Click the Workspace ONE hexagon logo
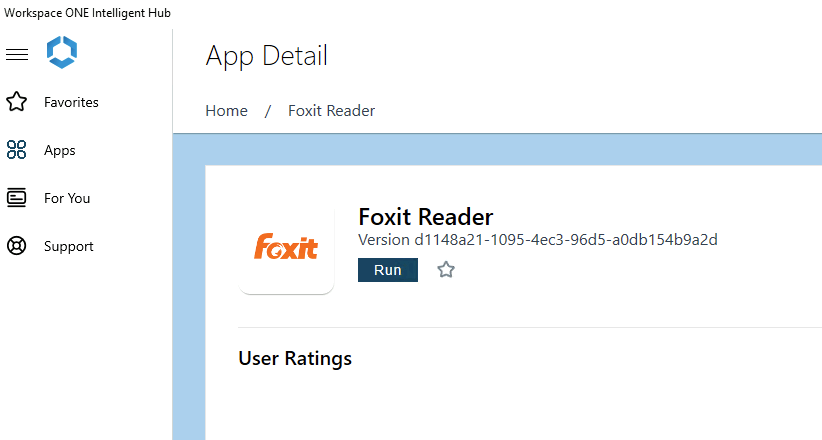The image size is (822, 440). pyautogui.click(x=62, y=53)
